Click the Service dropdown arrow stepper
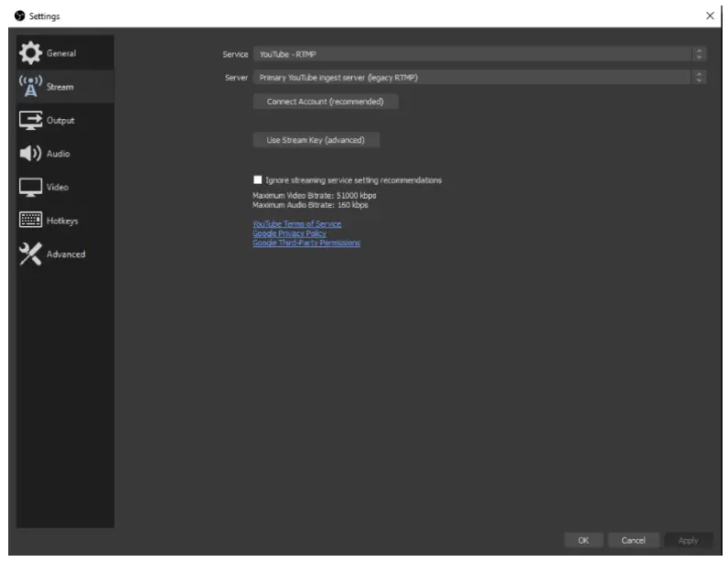728x562 pixels. pyautogui.click(x=700, y=54)
